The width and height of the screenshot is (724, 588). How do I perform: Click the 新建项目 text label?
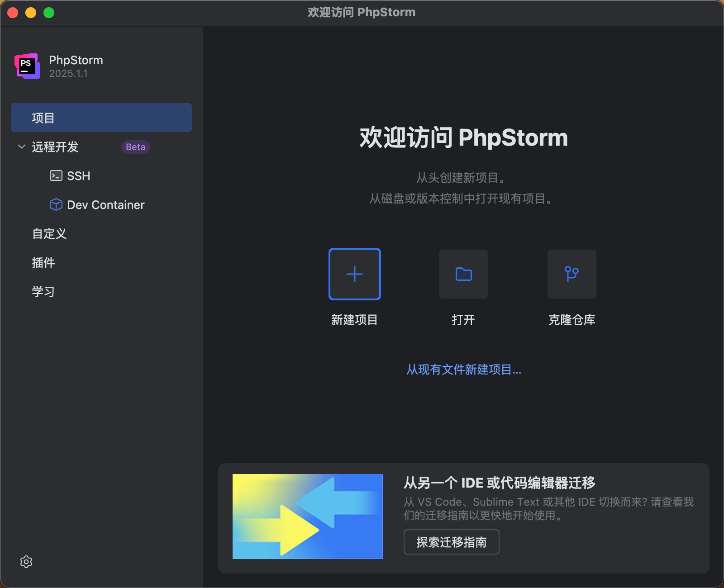[354, 320]
